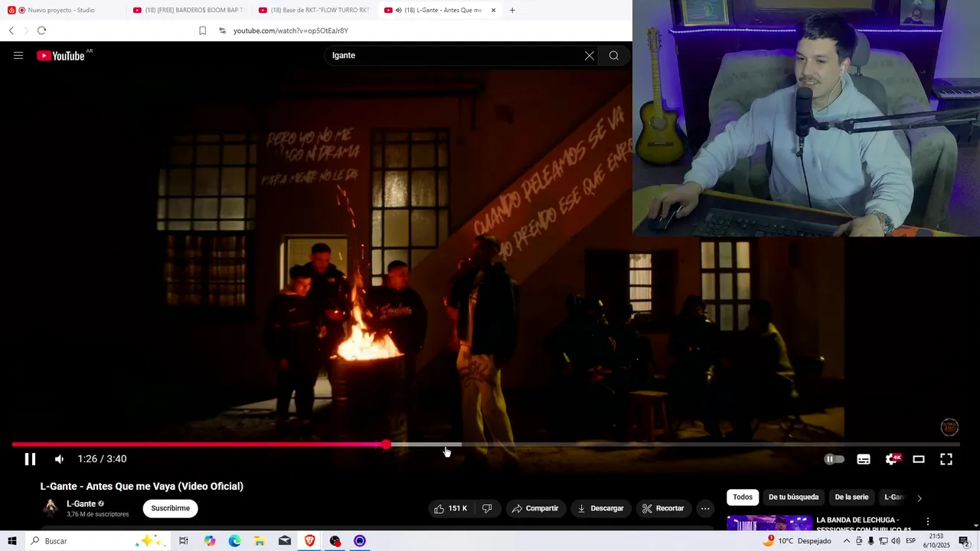
Task: Toggle subtitles with the captions icon
Action: [864, 459]
